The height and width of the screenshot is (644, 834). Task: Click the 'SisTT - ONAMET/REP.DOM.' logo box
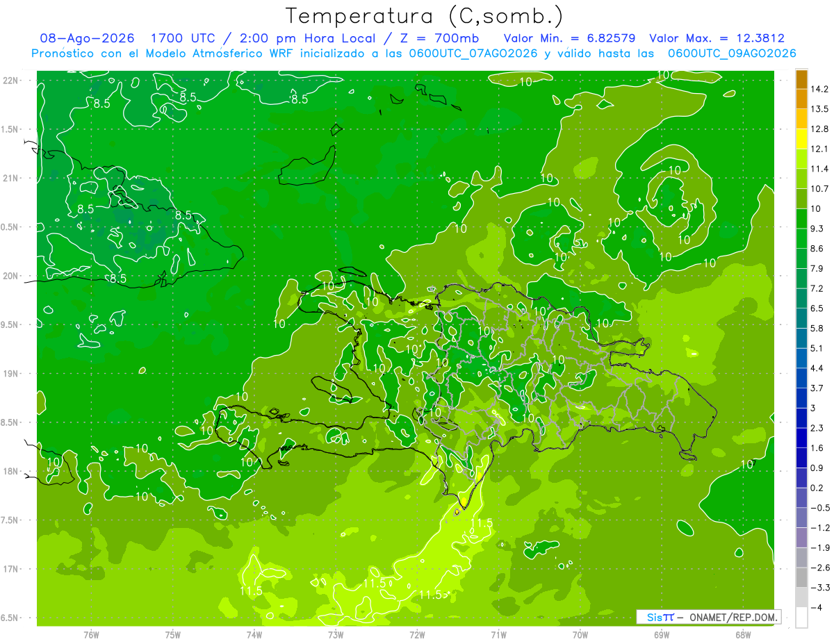point(708,617)
